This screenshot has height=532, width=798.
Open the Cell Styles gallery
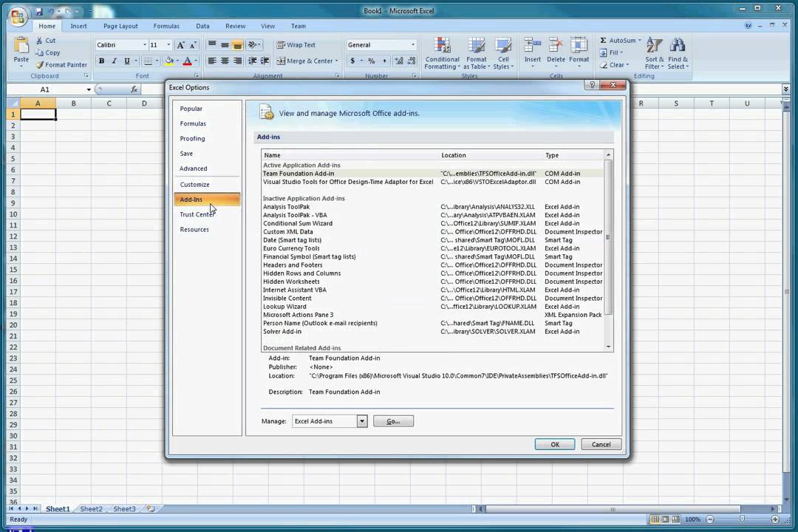(x=503, y=53)
